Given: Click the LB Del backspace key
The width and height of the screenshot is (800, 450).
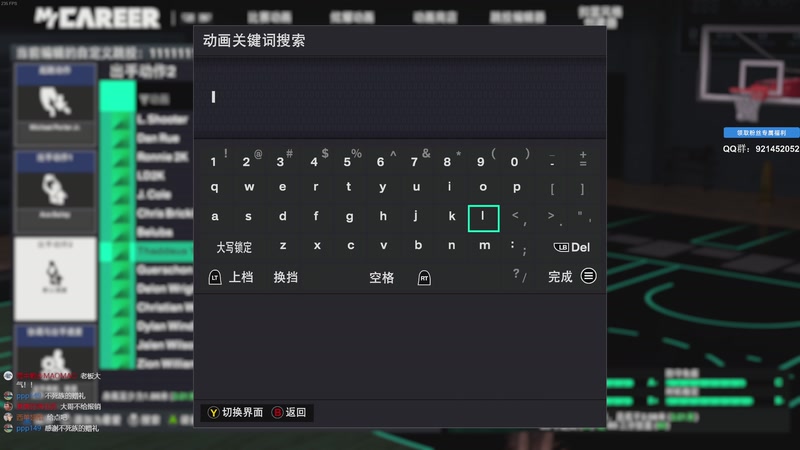Looking at the screenshot, I should tap(571, 247).
